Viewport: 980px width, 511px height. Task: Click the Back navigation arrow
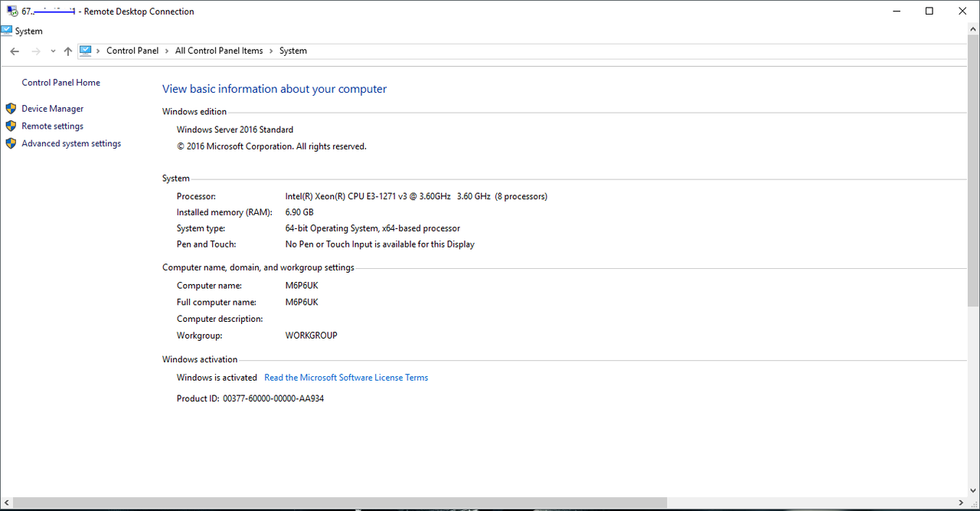tap(15, 51)
